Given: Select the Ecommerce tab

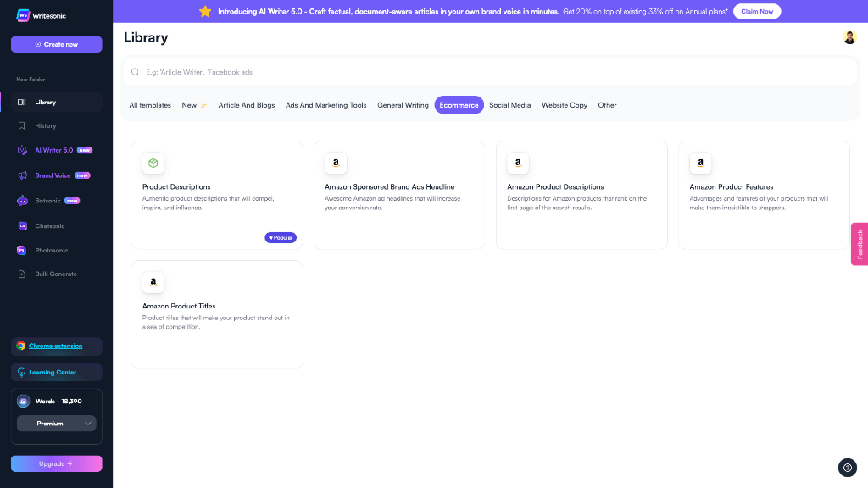Looking at the screenshot, I should coord(459,105).
